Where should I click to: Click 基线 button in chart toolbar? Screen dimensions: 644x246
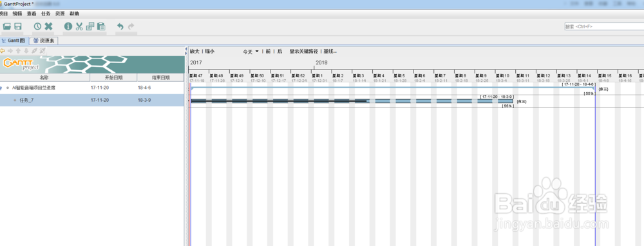pos(330,52)
